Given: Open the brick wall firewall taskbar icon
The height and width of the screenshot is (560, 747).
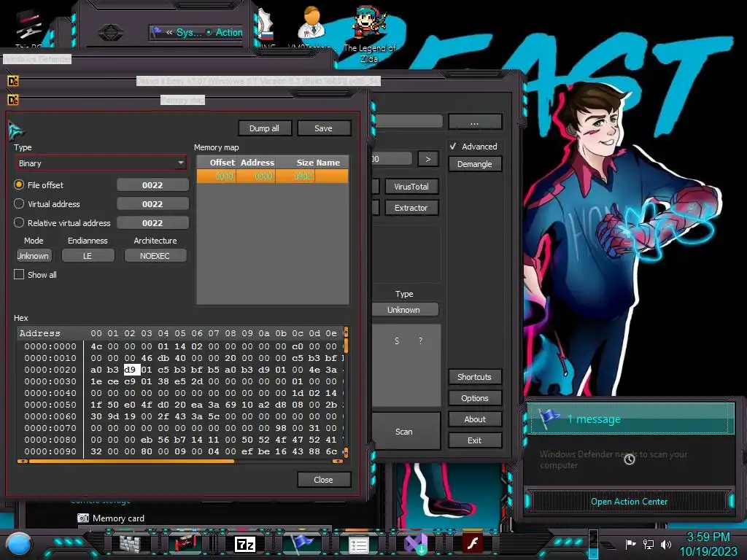Looking at the screenshot, I should point(130,544).
